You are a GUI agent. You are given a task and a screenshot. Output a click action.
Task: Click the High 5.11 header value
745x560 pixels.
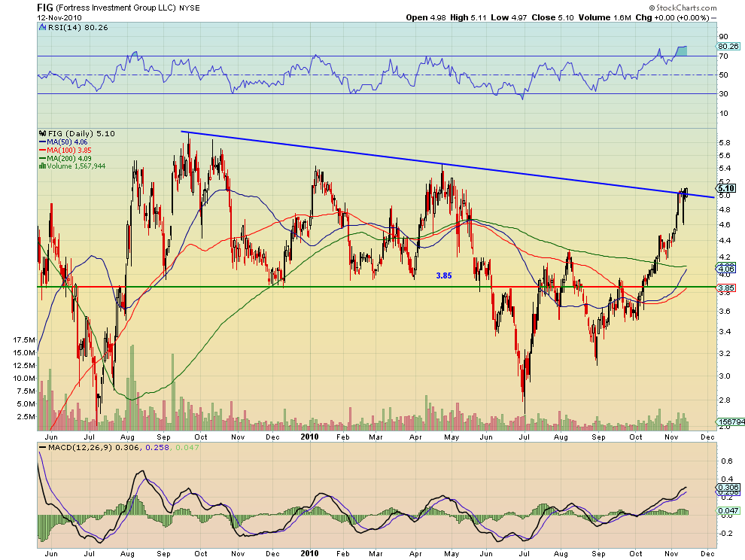point(469,17)
